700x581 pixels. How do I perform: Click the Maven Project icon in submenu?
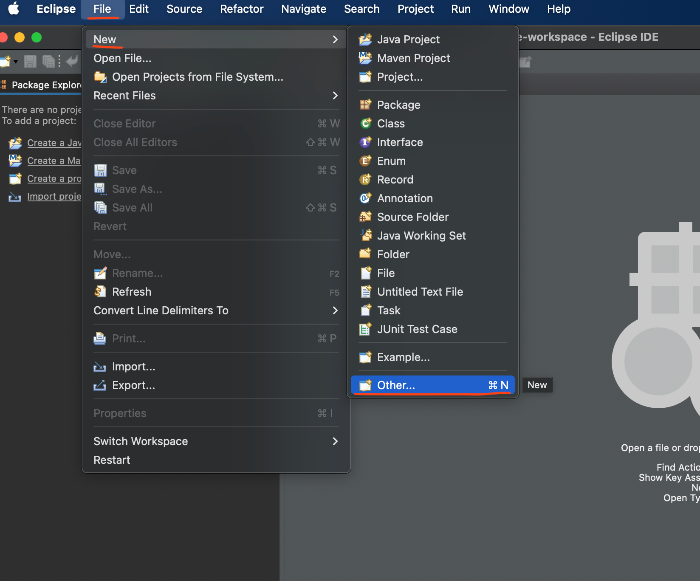(x=365, y=58)
